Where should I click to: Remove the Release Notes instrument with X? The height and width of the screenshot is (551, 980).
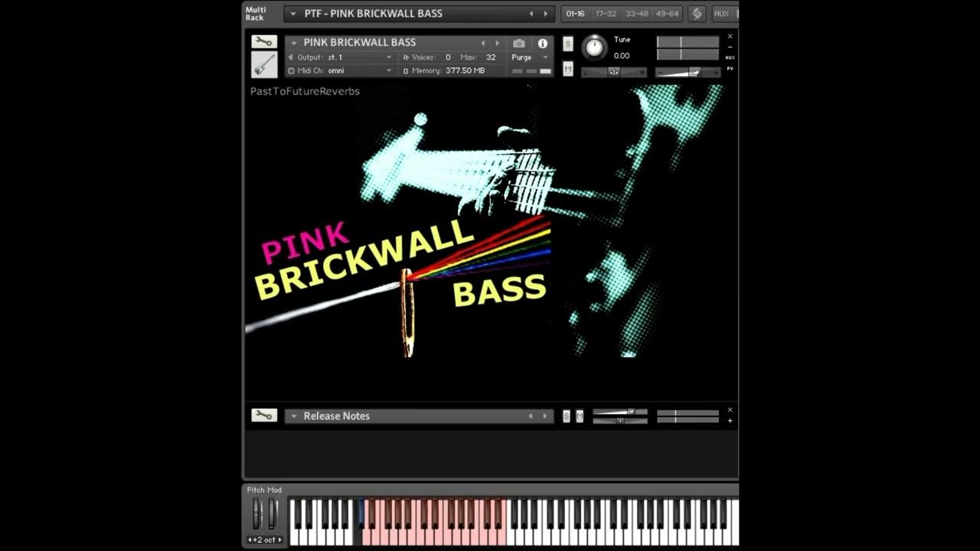(730, 409)
